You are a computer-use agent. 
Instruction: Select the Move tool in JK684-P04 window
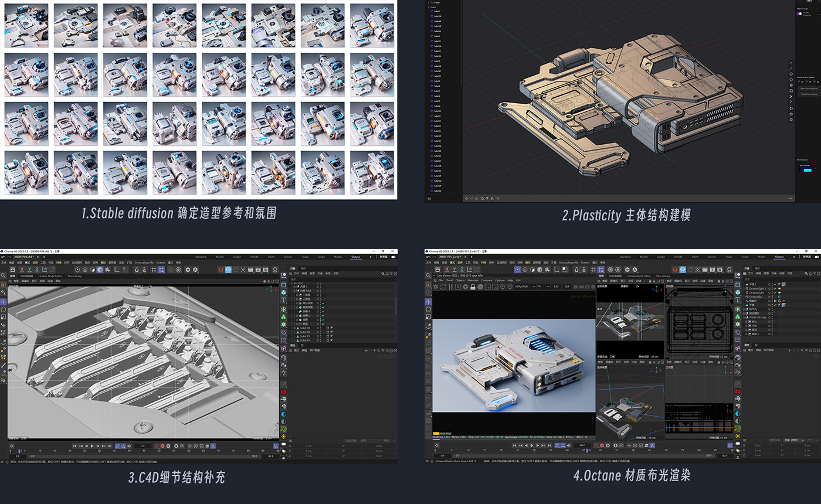pos(4,302)
